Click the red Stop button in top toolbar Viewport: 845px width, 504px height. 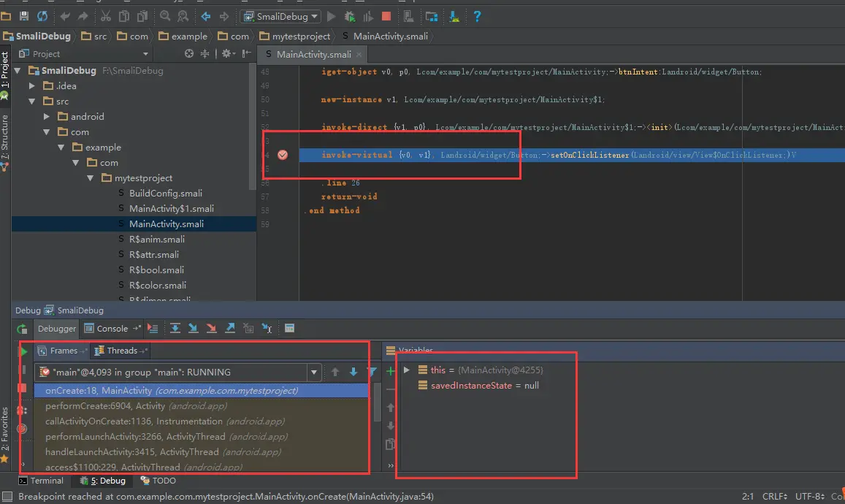[x=386, y=16]
